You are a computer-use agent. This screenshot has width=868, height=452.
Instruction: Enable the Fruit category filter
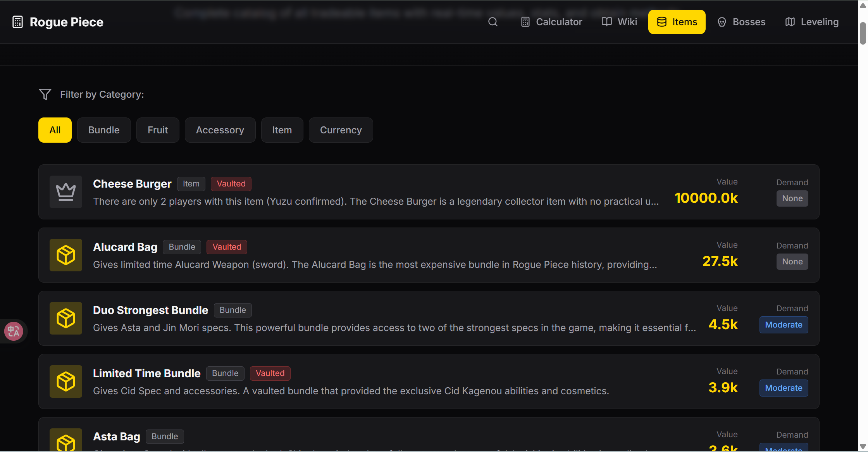click(157, 130)
